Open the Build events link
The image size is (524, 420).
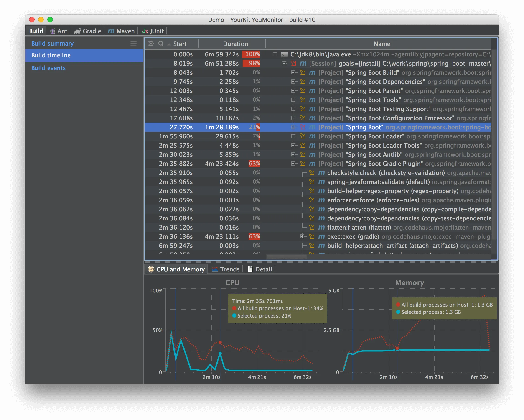(48, 68)
